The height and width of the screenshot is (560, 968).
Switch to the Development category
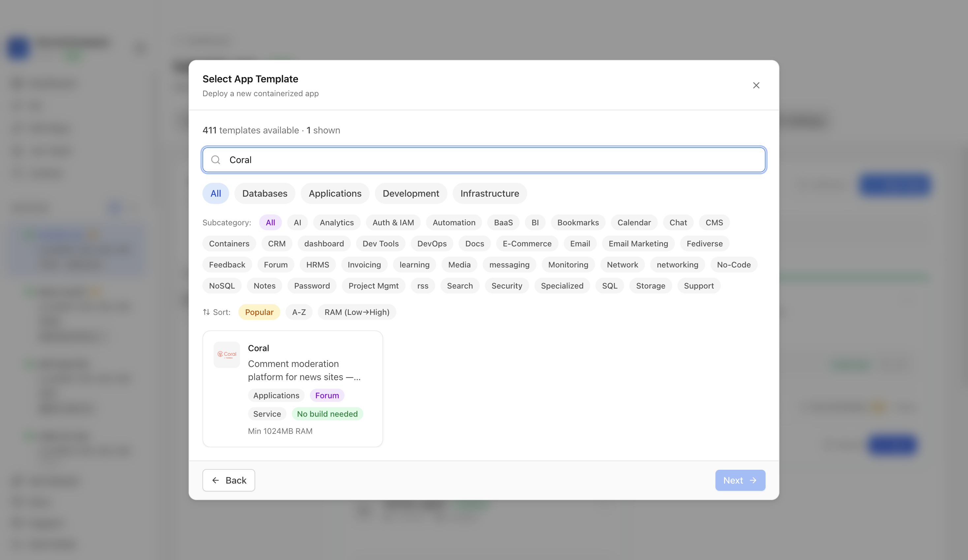pyautogui.click(x=410, y=193)
